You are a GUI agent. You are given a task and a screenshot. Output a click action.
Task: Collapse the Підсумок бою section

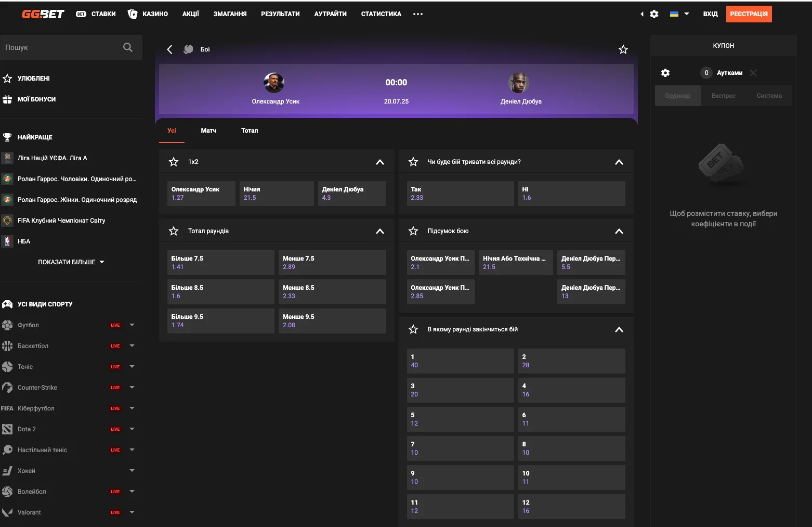click(x=619, y=231)
